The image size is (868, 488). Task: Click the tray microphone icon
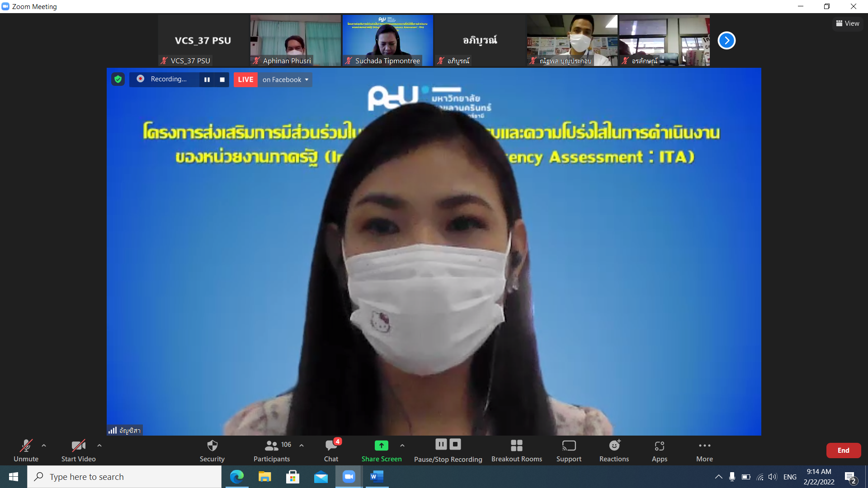click(732, 477)
